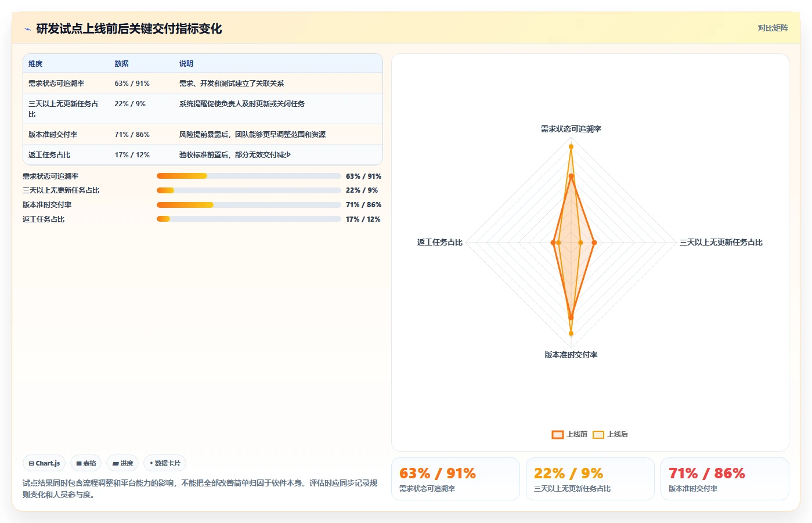Image resolution: width=812 pixels, height=523 pixels.
Task: Click radar axis label 返工任务占比
Action: (x=440, y=243)
